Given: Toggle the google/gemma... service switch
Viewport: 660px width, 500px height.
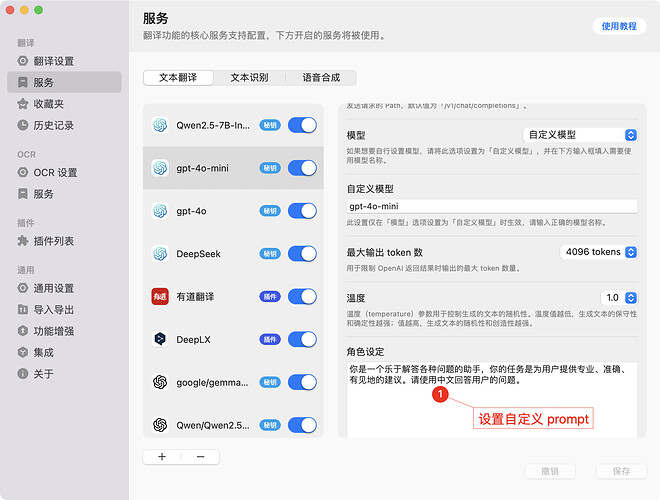Looking at the screenshot, I should (x=302, y=382).
